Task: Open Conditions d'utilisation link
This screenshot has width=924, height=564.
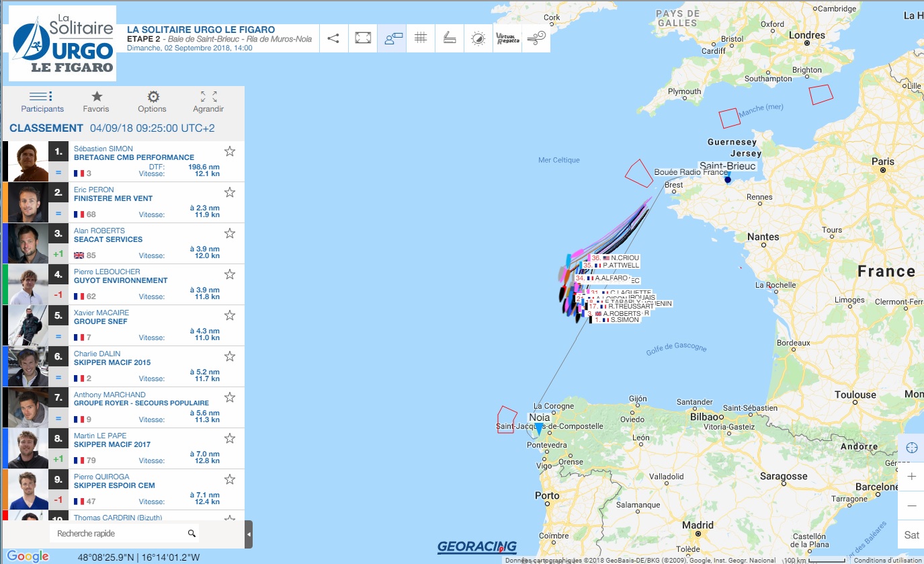Action: pos(888,560)
